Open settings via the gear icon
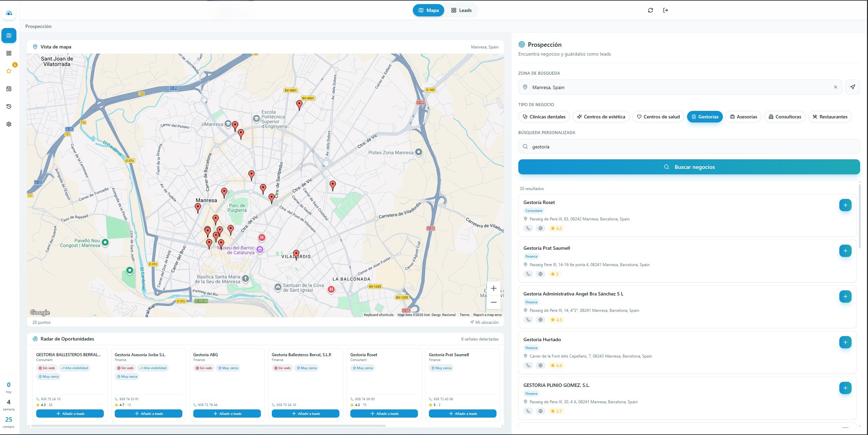 point(9,124)
